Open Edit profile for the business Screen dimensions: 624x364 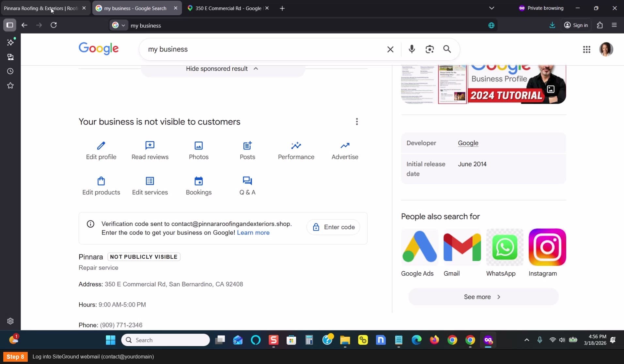pyautogui.click(x=101, y=151)
